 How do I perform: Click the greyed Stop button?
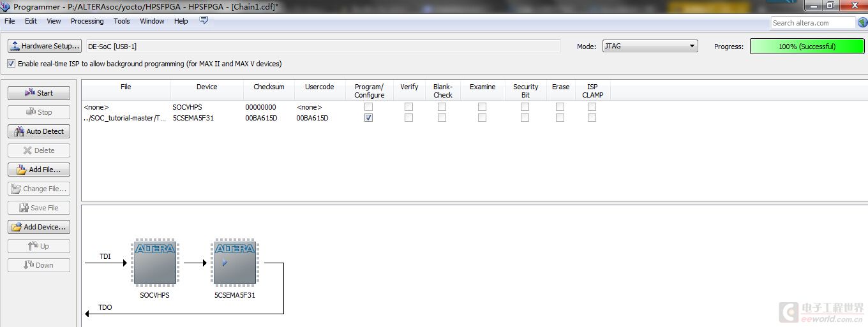[x=39, y=112]
